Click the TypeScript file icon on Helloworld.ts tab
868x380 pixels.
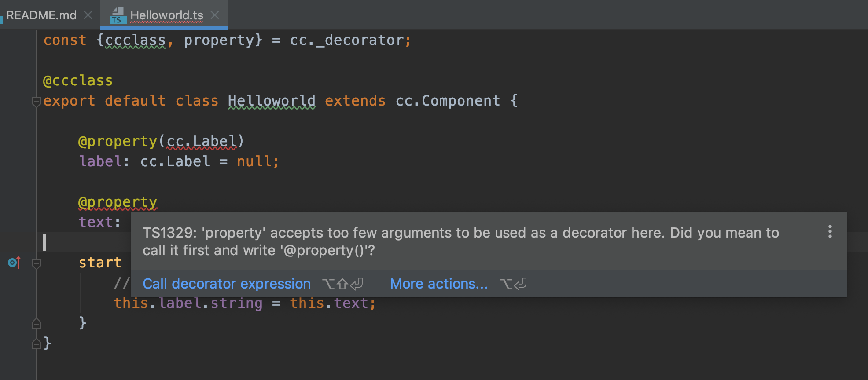(x=118, y=15)
